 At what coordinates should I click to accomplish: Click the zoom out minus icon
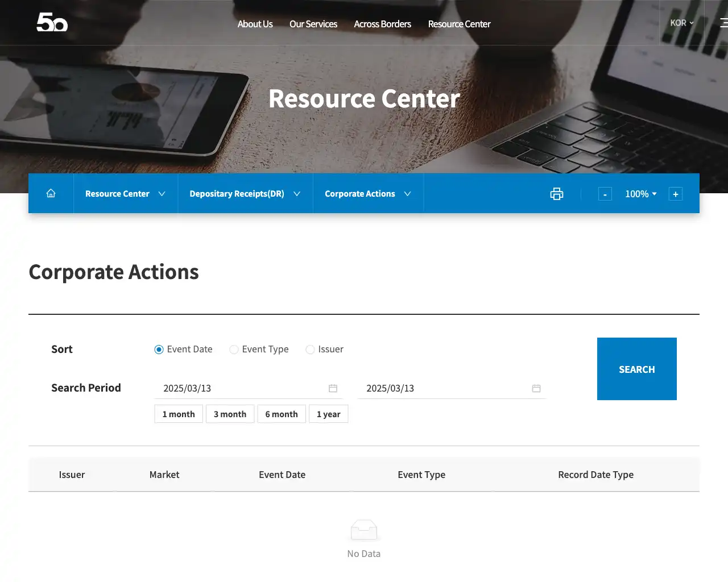[x=605, y=194]
